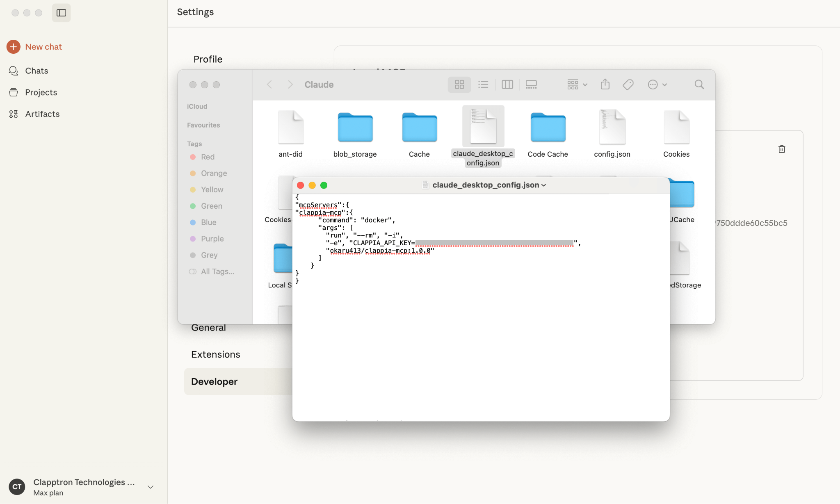Click the orange New chat plus icon
This screenshot has height=504, width=840.
coord(14,47)
